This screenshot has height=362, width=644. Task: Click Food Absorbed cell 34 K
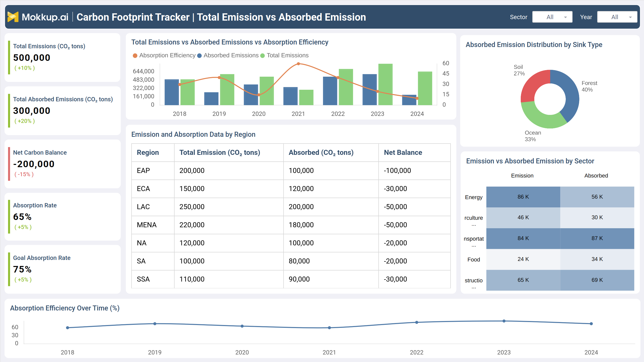(x=597, y=259)
